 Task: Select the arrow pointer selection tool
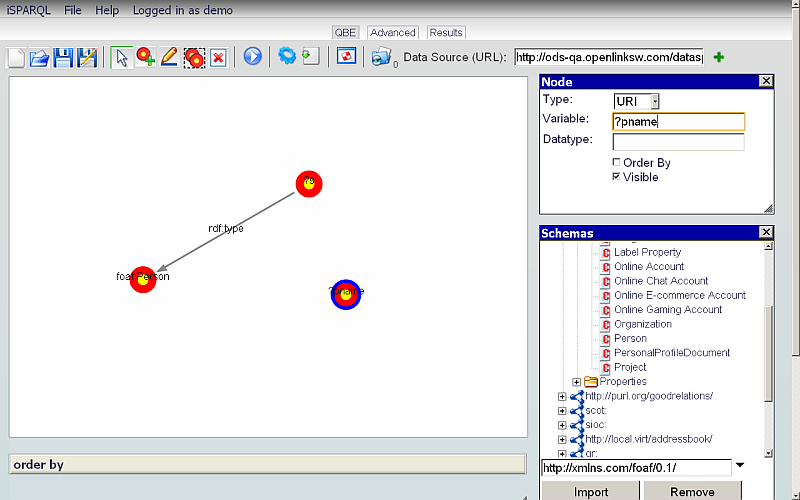point(121,57)
